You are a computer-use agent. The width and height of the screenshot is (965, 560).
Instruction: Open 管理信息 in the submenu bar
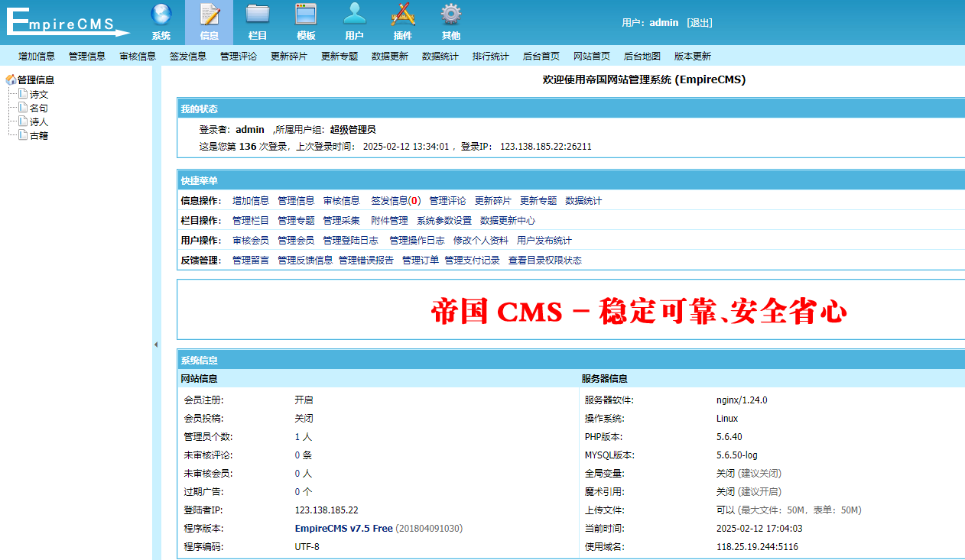click(x=87, y=56)
